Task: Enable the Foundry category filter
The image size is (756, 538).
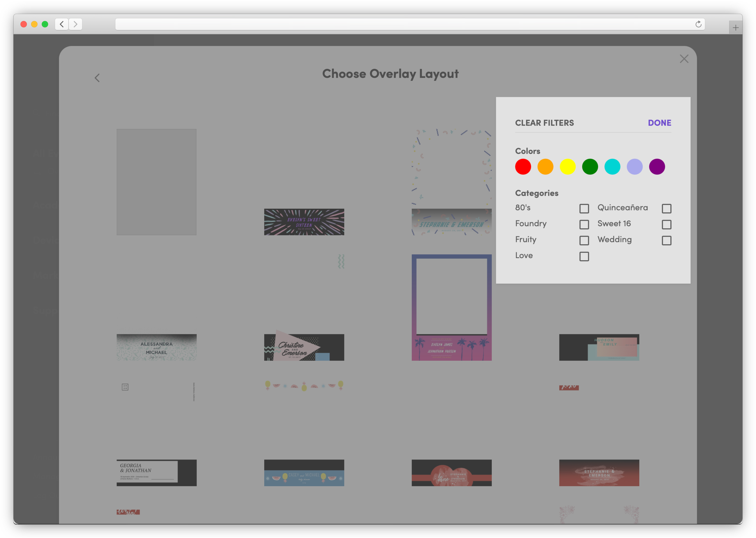Action: pos(584,224)
